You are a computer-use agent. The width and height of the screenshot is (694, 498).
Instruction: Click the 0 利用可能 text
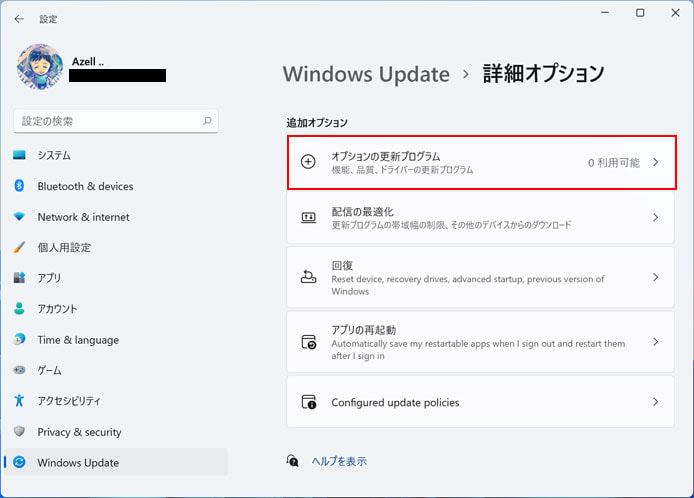[614, 162]
